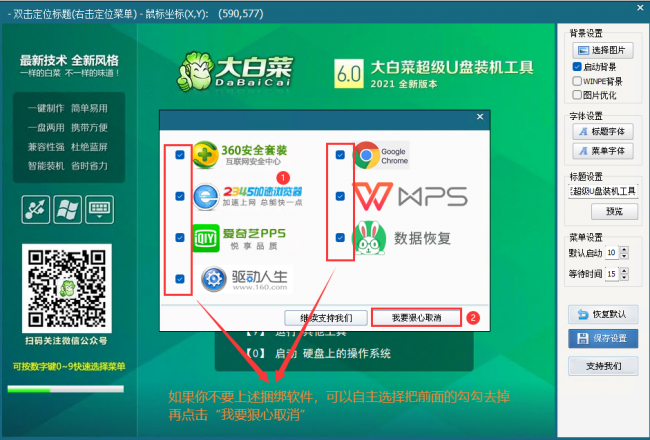Click the 我要狠心取消 button

416,318
